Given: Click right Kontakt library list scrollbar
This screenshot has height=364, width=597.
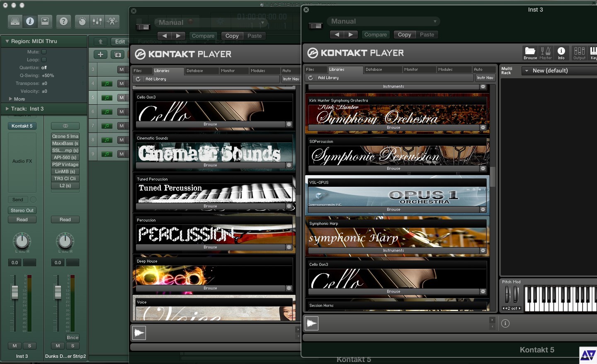Looking at the screenshot, I should 493,176.
